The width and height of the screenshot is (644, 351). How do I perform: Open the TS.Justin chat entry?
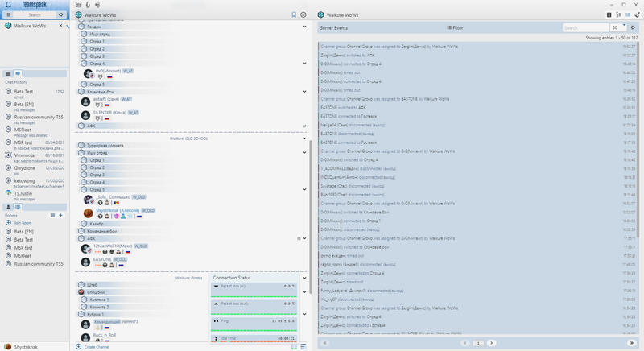[x=35, y=196]
